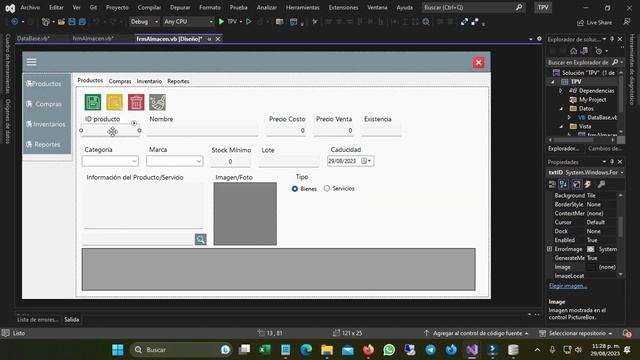Open Live Share
This screenshot has width=640, height=360.
click(x=594, y=23)
